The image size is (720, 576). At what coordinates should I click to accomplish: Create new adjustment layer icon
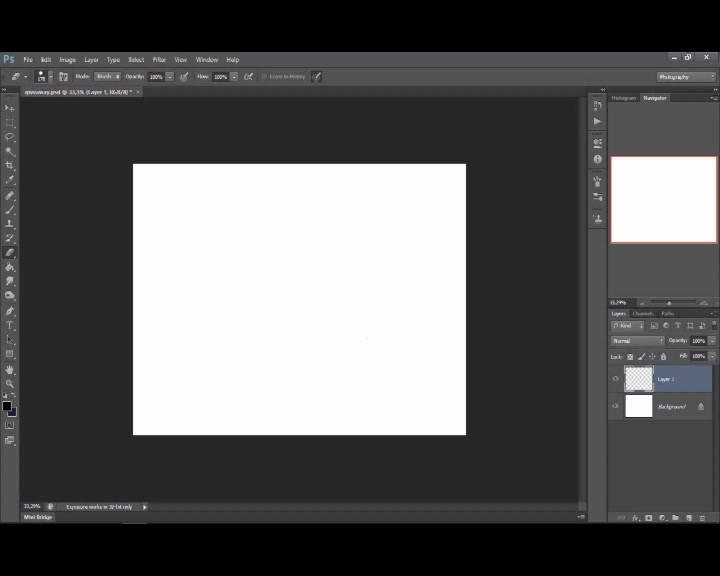(x=662, y=518)
